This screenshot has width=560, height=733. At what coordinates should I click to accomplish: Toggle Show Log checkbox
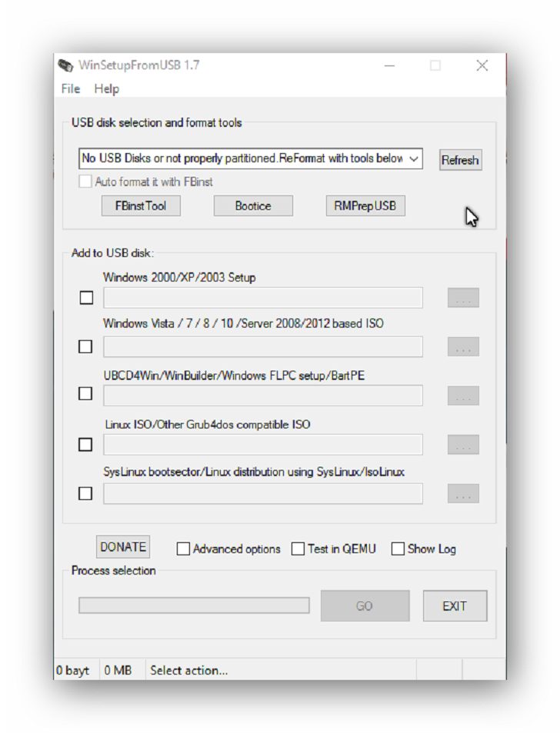coord(398,549)
